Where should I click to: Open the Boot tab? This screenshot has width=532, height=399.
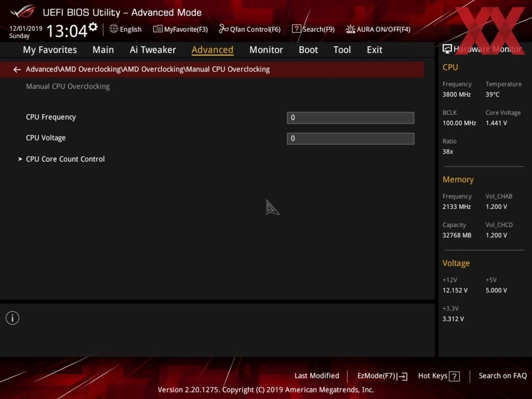coord(308,50)
